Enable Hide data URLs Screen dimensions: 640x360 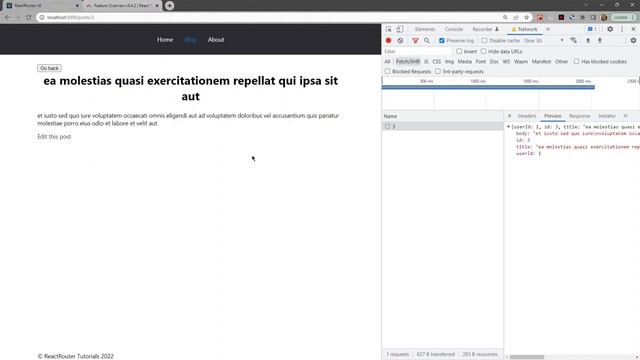point(484,51)
